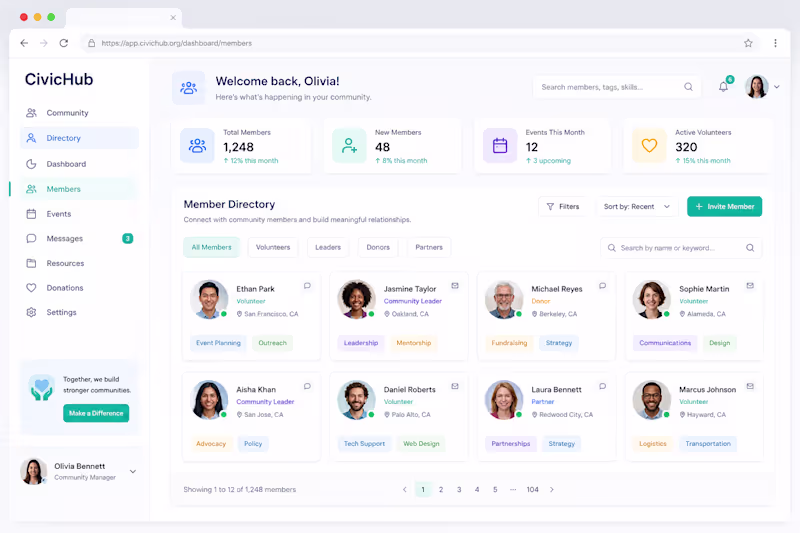Screen dimensions: 800x533
Task: Click the CivicHub logo text
Action: tap(59, 80)
